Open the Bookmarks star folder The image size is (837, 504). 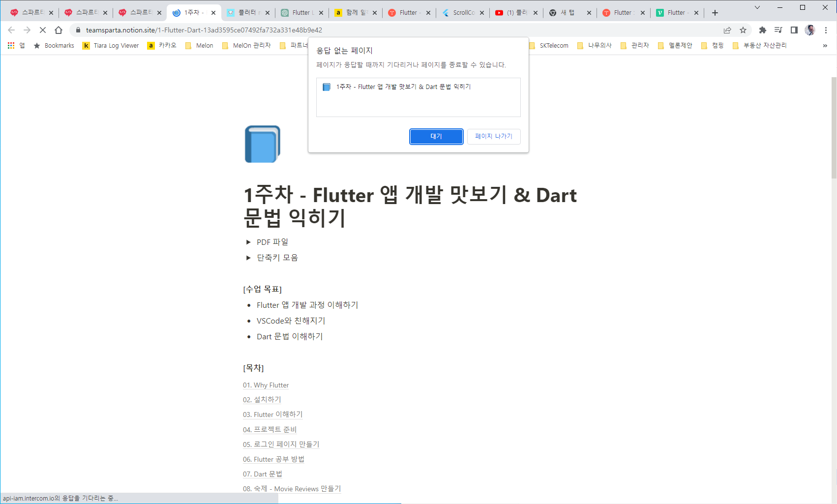(x=54, y=45)
